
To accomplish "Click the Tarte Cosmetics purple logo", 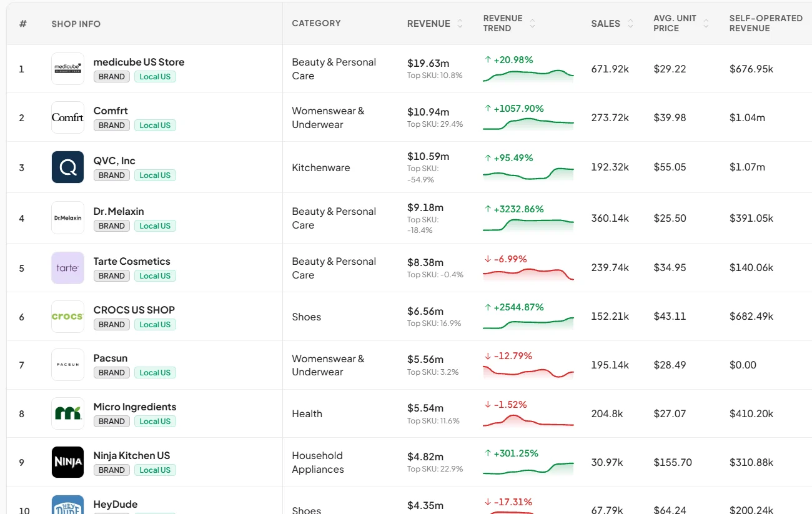I will point(67,268).
